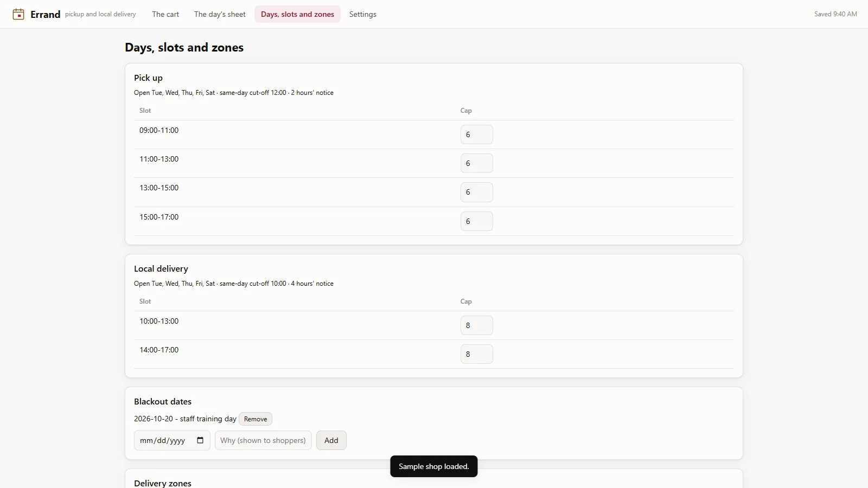Viewport: 868px width, 488px height.
Task: Click the '10:00-13:00' delivery slot text
Action: coord(159,321)
